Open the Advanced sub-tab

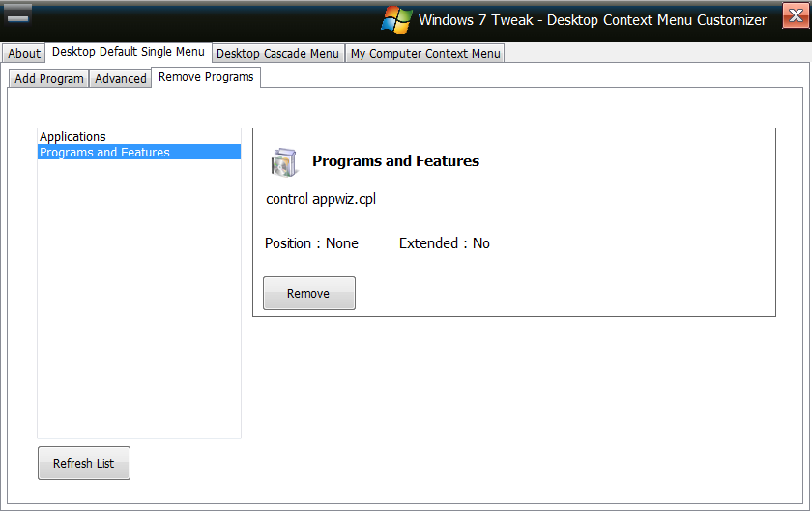click(x=121, y=78)
